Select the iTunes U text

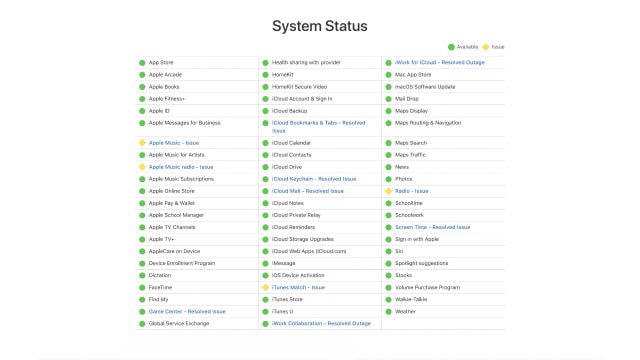pos(282,311)
